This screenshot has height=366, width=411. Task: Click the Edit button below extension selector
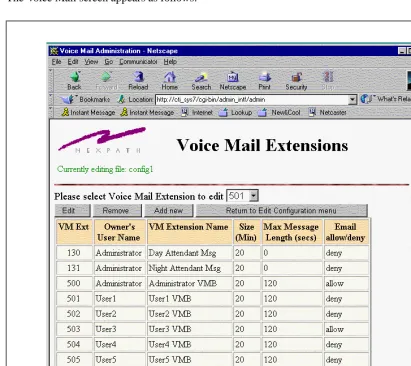coord(72,211)
